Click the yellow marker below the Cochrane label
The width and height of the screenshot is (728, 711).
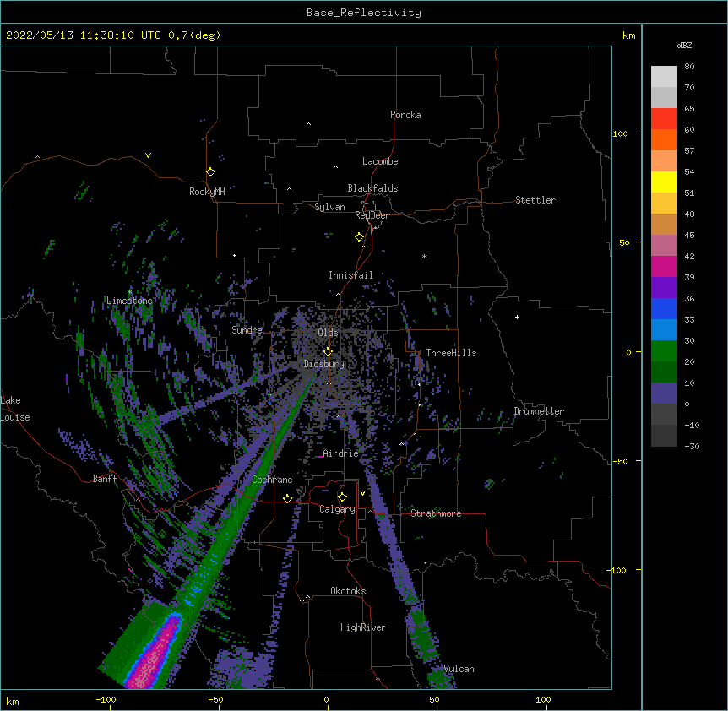287,498
